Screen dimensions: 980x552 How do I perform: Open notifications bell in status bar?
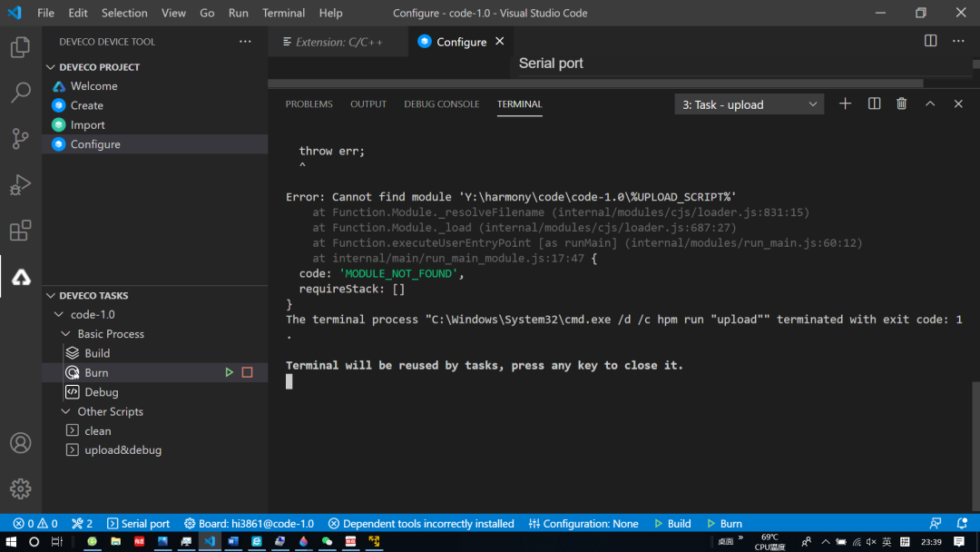[962, 523]
